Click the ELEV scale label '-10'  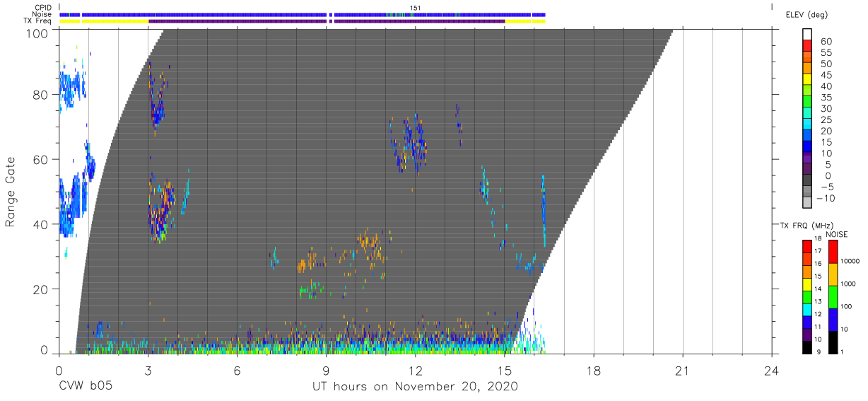click(x=825, y=198)
